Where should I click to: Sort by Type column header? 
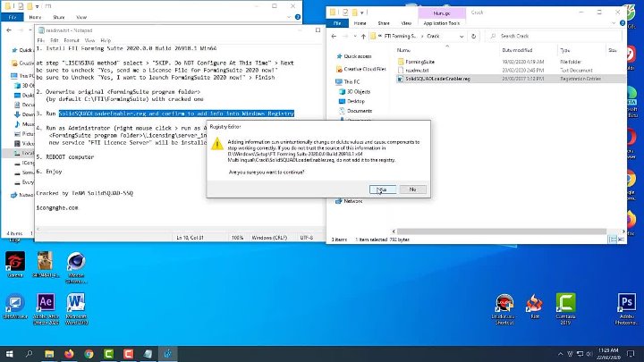point(565,50)
